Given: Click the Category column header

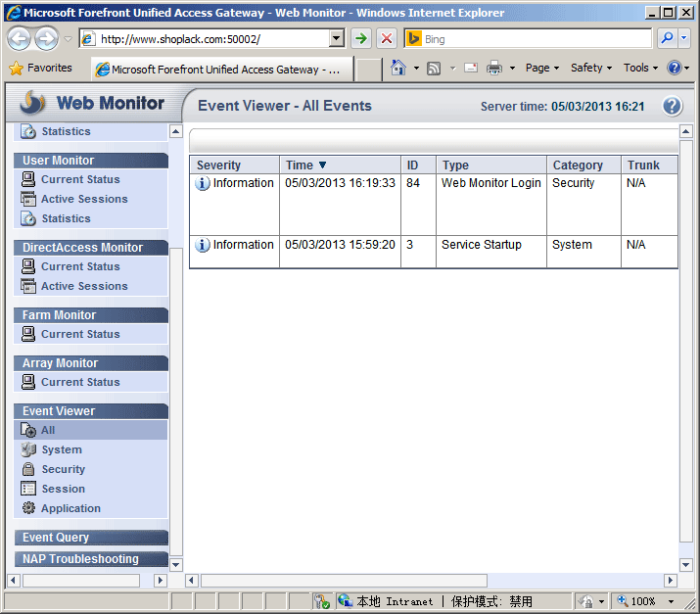Looking at the screenshot, I should 583,165.
